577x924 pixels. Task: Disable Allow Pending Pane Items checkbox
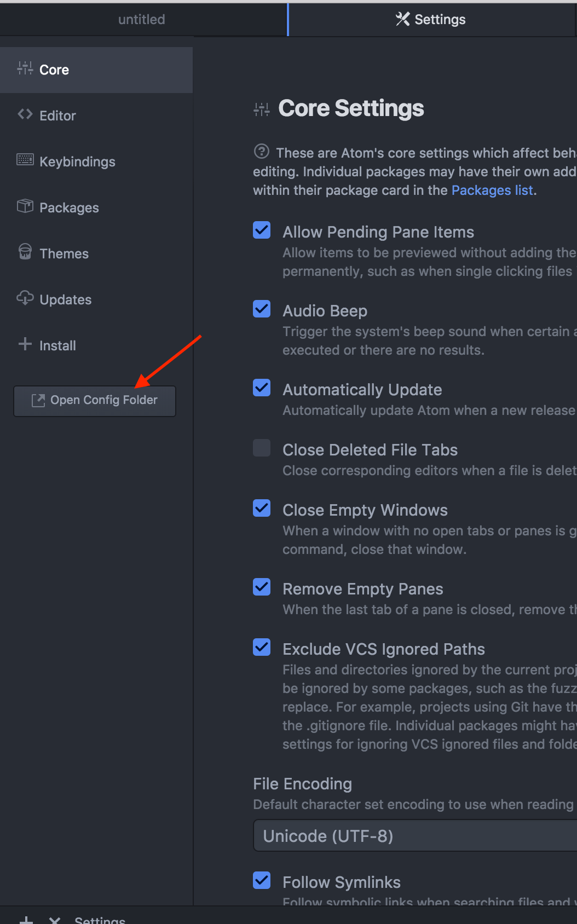[x=262, y=230]
